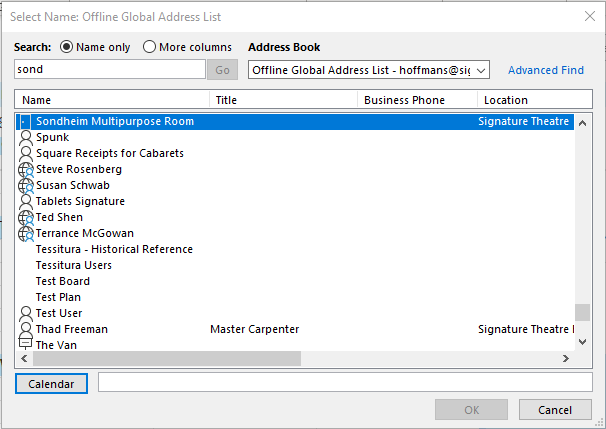Screen dimensions: 606x429
Task: Click the globe icon beside Terrance McGowan
Action: (26, 234)
